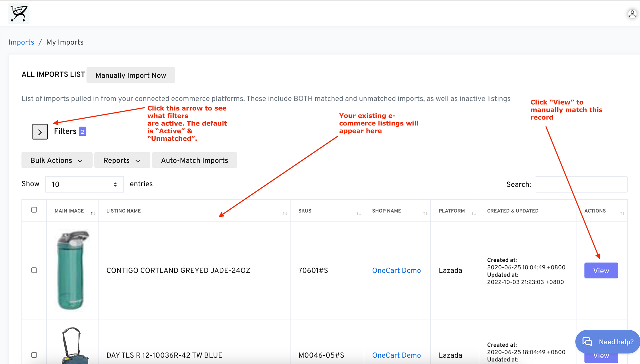Go to Imports breadcrumb link

point(21,42)
